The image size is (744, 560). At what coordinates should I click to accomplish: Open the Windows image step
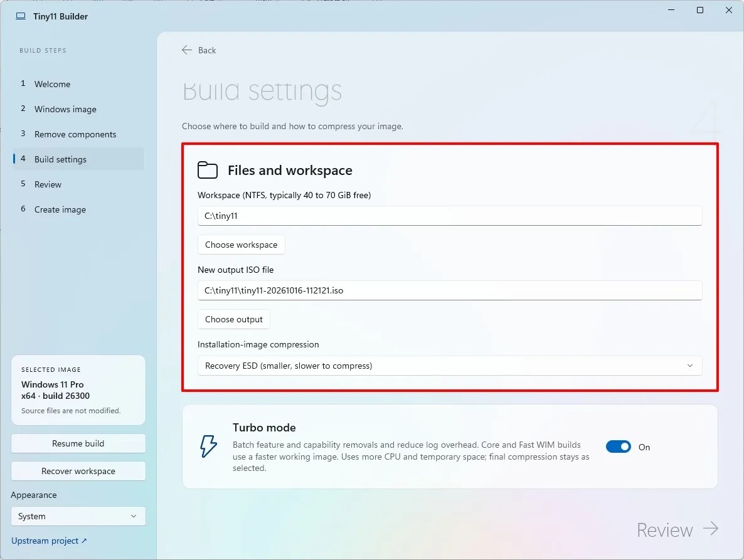coord(79,109)
